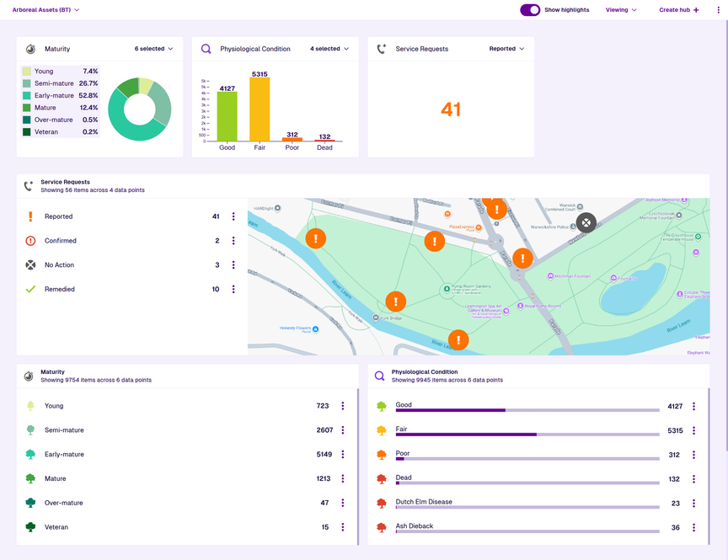
Task: Click the Create hub button
Action: (679, 9)
